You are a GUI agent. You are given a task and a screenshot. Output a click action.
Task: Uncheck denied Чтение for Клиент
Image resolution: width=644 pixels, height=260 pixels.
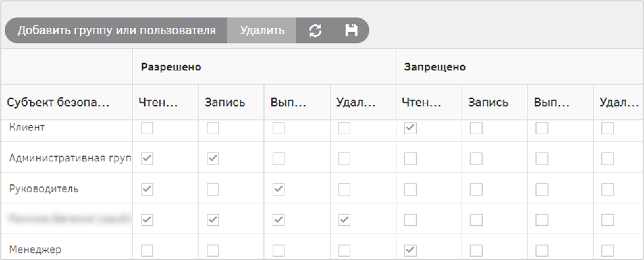410,128
